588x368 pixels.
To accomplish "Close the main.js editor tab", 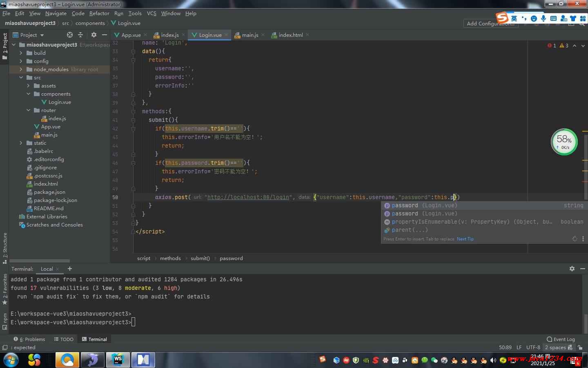I will coord(263,35).
